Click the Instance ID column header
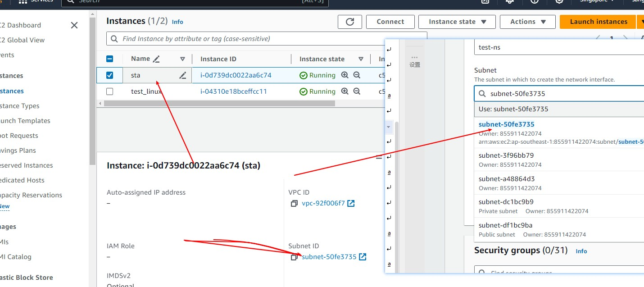Image resolution: width=644 pixels, height=287 pixels. click(218, 59)
